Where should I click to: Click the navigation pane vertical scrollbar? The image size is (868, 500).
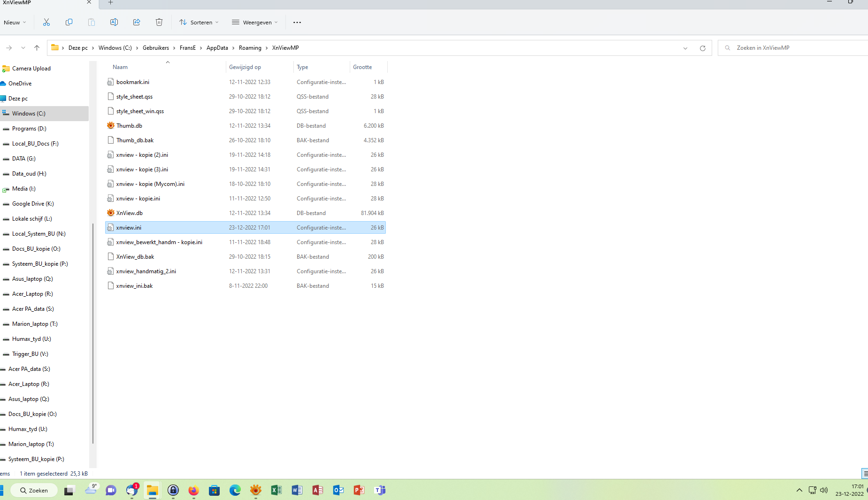[93, 329]
